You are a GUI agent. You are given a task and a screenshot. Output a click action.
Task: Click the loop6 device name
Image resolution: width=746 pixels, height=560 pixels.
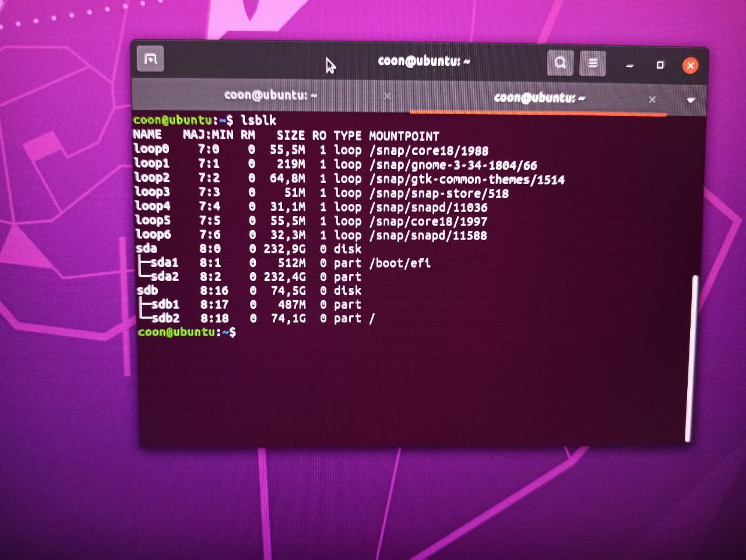tap(153, 234)
